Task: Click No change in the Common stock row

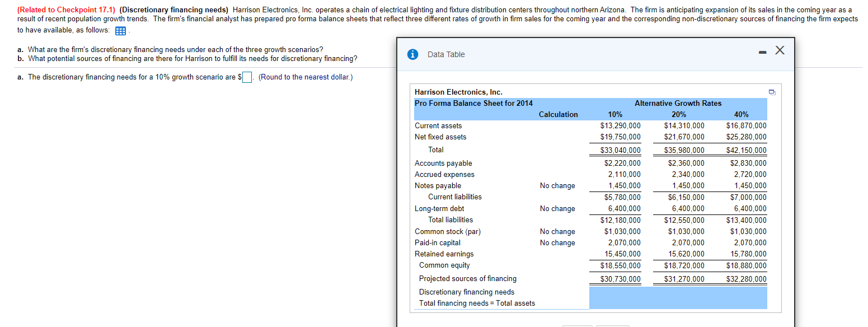Action: (x=557, y=232)
